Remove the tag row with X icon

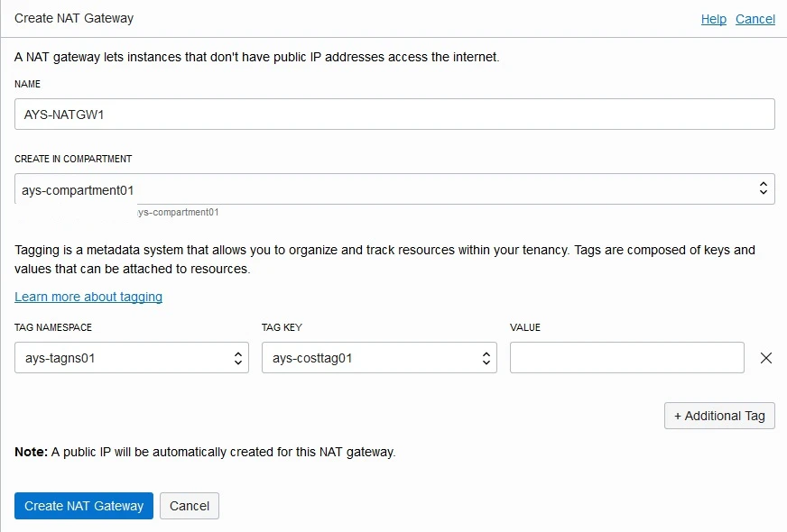click(x=766, y=358)
